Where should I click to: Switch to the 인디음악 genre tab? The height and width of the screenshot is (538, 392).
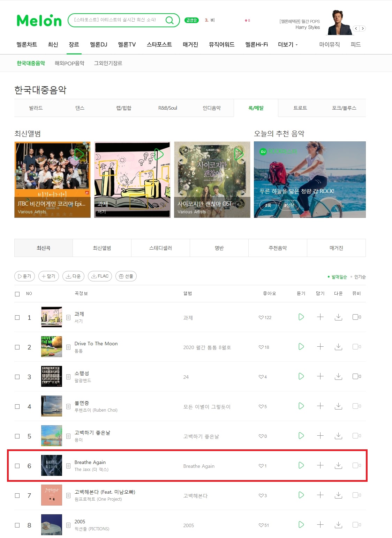point(212,108)
